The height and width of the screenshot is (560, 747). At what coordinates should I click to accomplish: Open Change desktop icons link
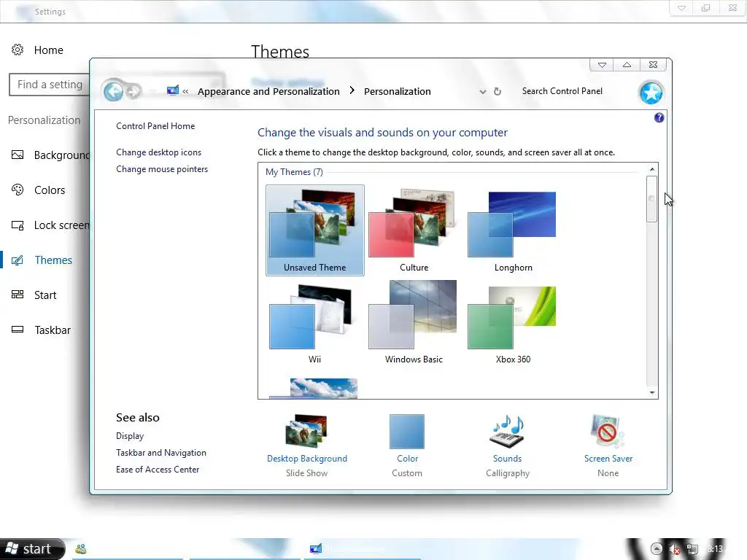(158, 152)
